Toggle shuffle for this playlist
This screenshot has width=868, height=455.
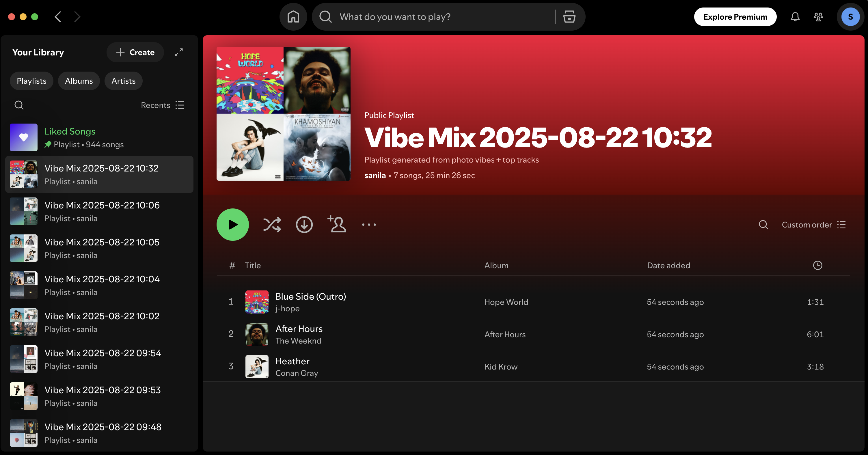[272, 225]
